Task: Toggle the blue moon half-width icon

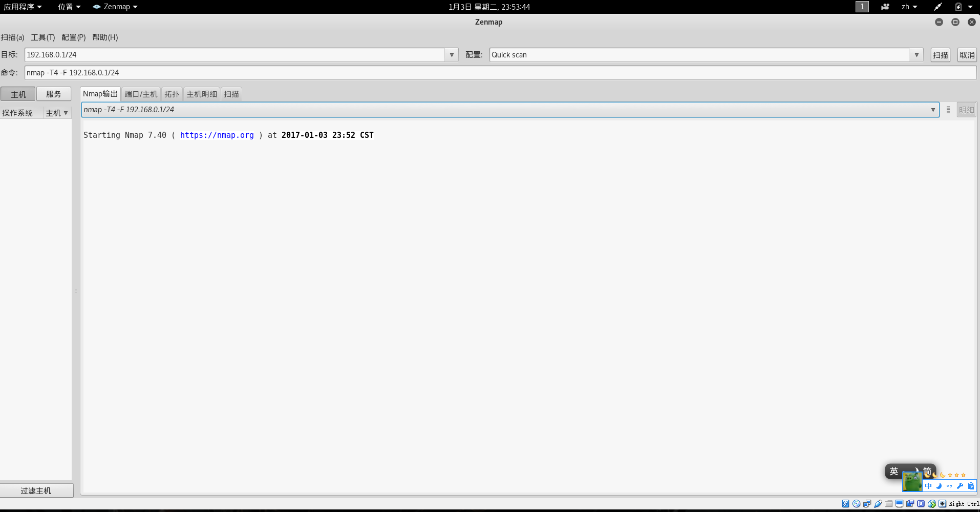Action: pyautogui.click(x=939, y=486)
